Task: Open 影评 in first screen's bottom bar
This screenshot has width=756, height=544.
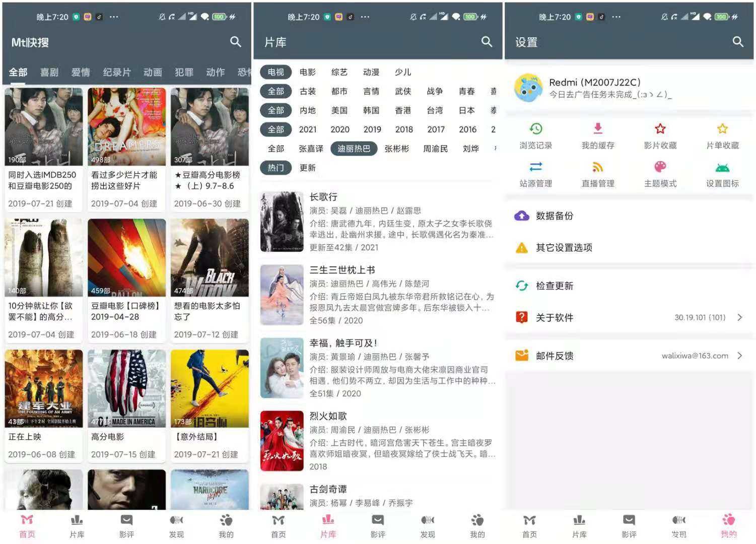Action: click(x=126, y=526)
